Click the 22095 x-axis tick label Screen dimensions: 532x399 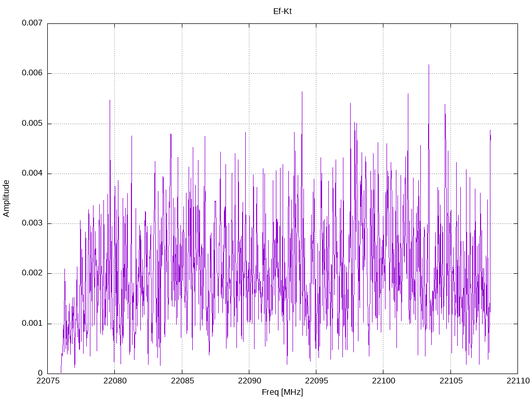coord(316,381)
